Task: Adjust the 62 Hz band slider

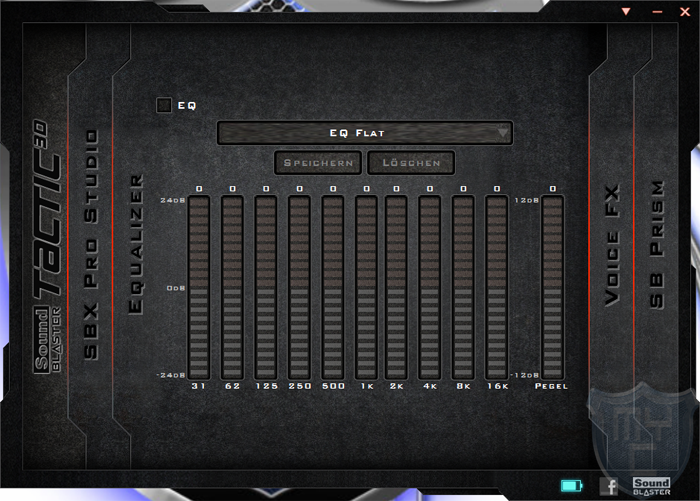Action: [x=232, y=287]
